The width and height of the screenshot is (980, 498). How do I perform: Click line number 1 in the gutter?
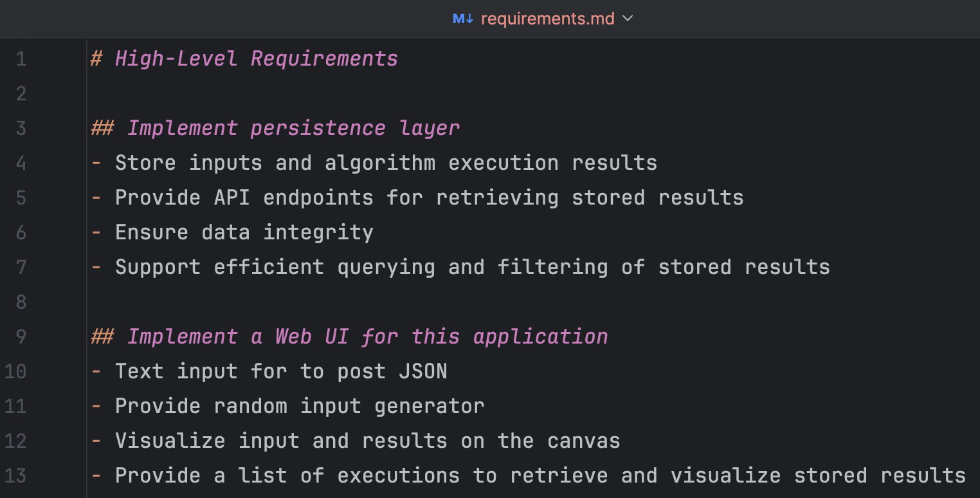tap(21, 59)
